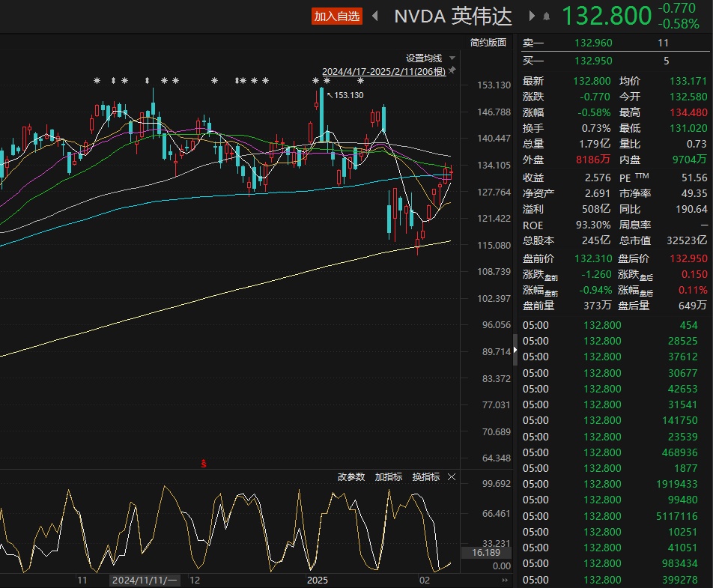The height and width of the screenshot is (588, 713).
Task: Click the 市净率 value 49.35
Action: [x=694, y=193]
